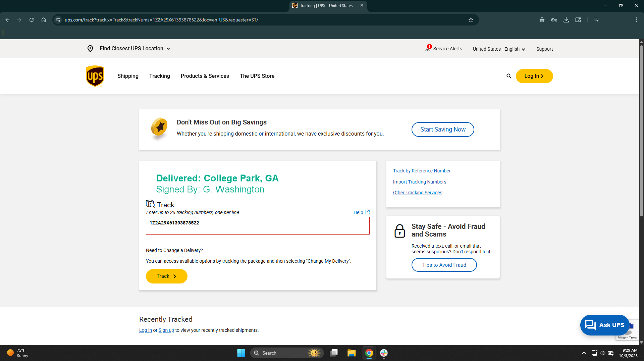Screen dimensions: 644x361
Task: Click the Track heading package icon
Action: tap(150, 204)
